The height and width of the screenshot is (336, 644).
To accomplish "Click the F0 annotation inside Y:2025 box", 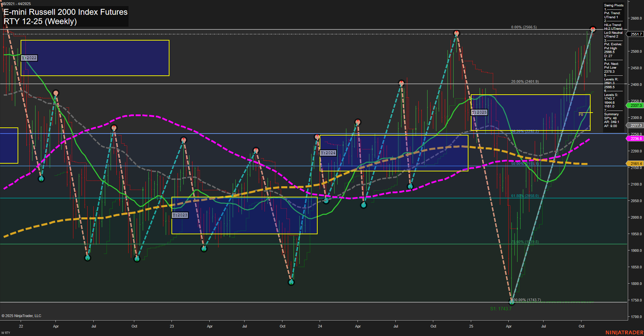I will [581, 115].
